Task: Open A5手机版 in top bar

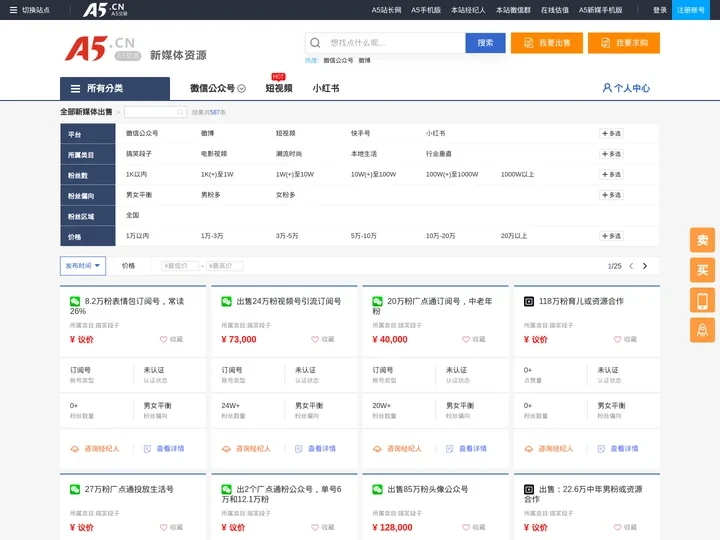Action: (426, 10)
